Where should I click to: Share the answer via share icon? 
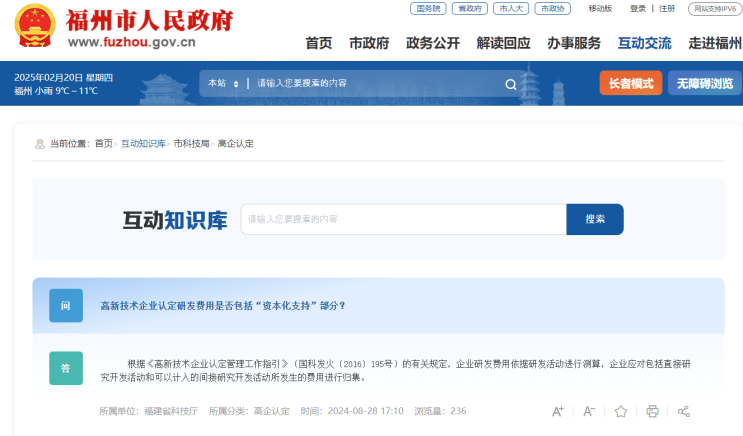684,411
